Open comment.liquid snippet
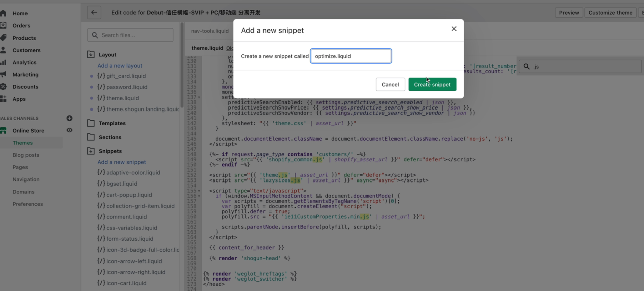This screenshot has height=291, width=644. [x=126, y=217]
